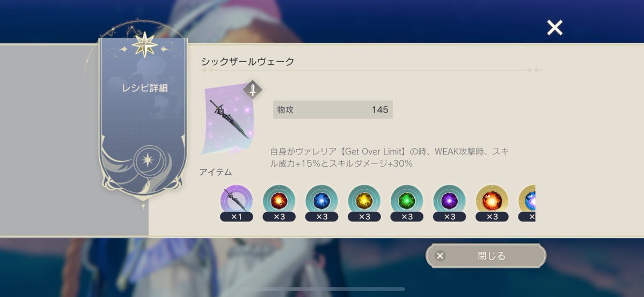The height and width of the screenshot is (297, 644).
Task: Tap the yellow gem material
Action: coord(364,201)
